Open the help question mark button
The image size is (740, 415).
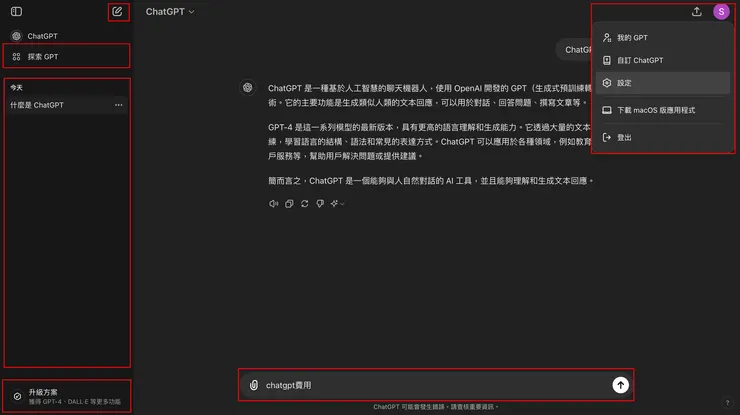pos(727,403)
